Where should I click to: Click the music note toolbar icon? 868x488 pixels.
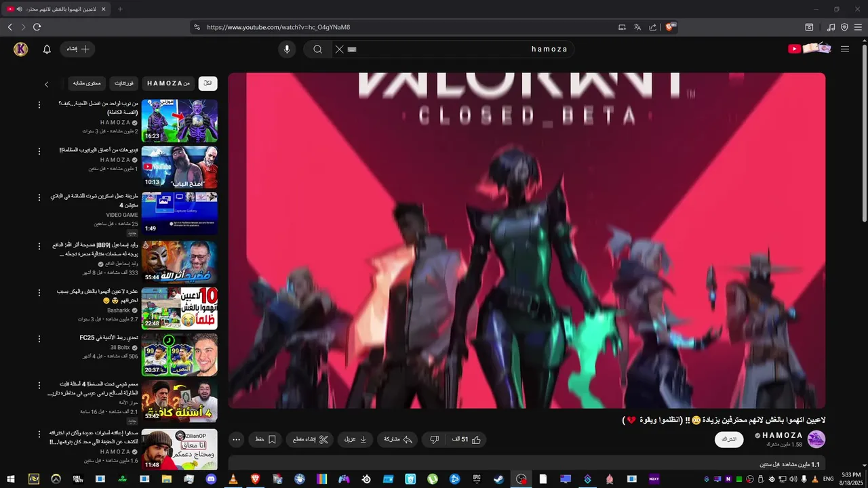point(831,27)
